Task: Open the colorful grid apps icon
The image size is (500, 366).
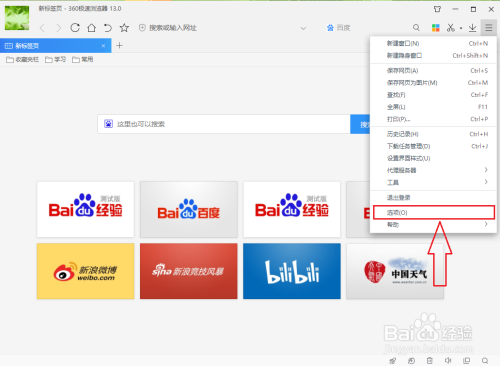Action: click(x=436, y=28)
